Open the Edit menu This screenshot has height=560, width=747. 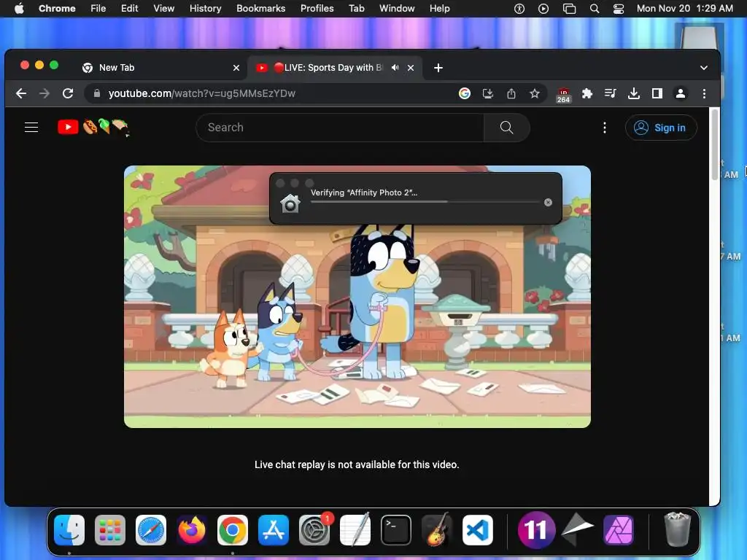[130, 8]
